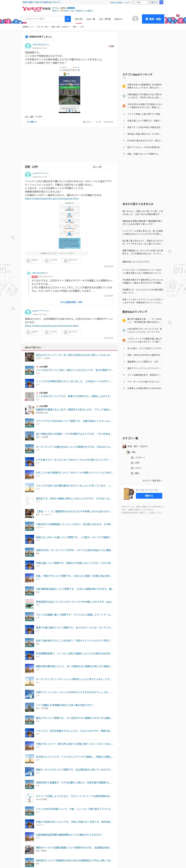Viewport: 186px width, 868px height.
Task: Select パスポート folder in category list
Action: pyautogui.click(x=140, y=458)
